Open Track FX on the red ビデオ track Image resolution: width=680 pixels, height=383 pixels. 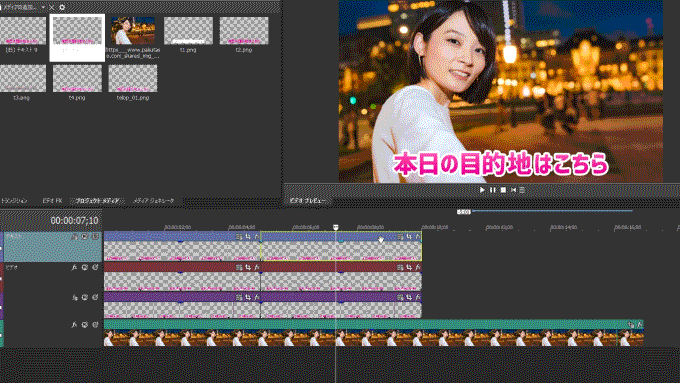[x=74, y=268]
